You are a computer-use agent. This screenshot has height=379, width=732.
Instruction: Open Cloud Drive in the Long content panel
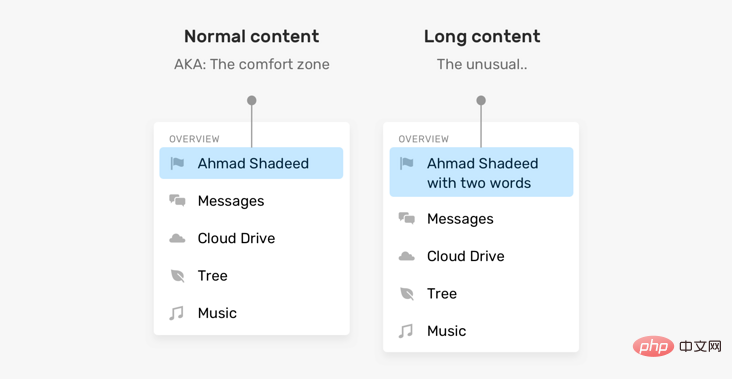click(x=481, y=256)
